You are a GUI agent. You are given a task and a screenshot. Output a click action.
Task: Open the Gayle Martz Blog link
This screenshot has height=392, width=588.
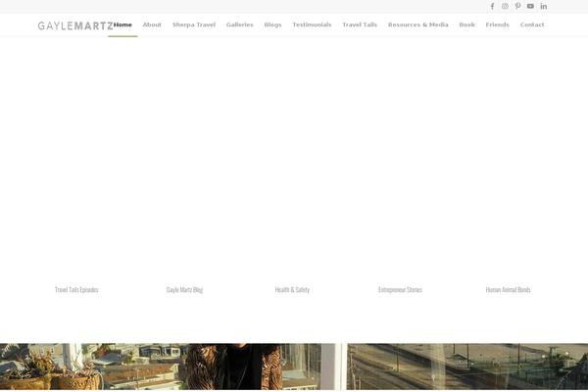[184, 290]
